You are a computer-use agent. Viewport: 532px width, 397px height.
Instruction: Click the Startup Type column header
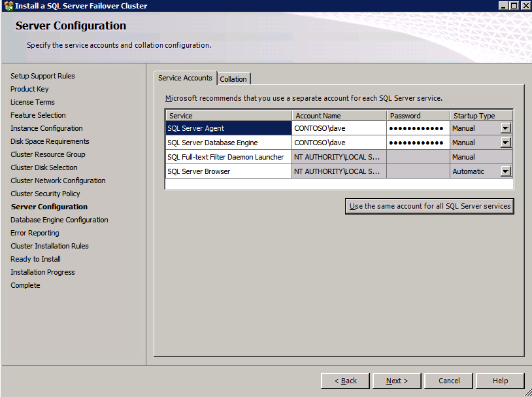coord(481,116)
